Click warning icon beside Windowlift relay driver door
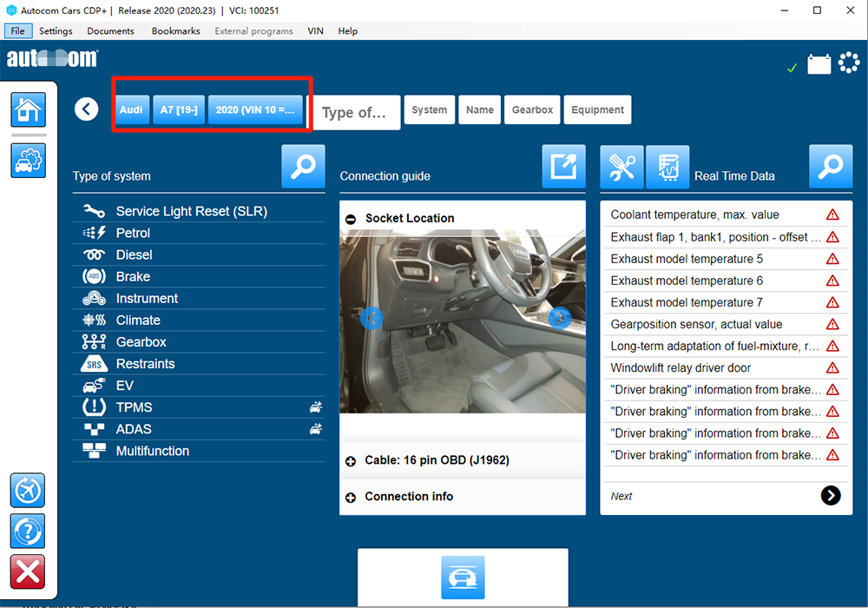Screen dimensions: 868x608 point(832,367)
